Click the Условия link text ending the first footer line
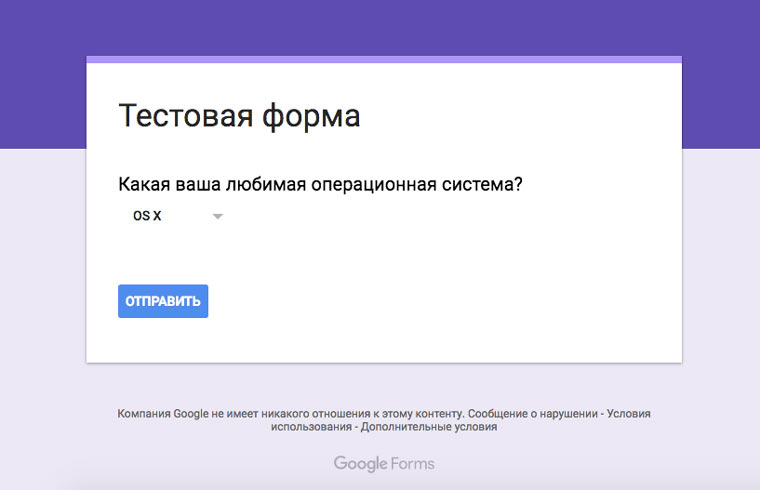The width and height of the screenshot is (760, 490). [x=629, y=414]
